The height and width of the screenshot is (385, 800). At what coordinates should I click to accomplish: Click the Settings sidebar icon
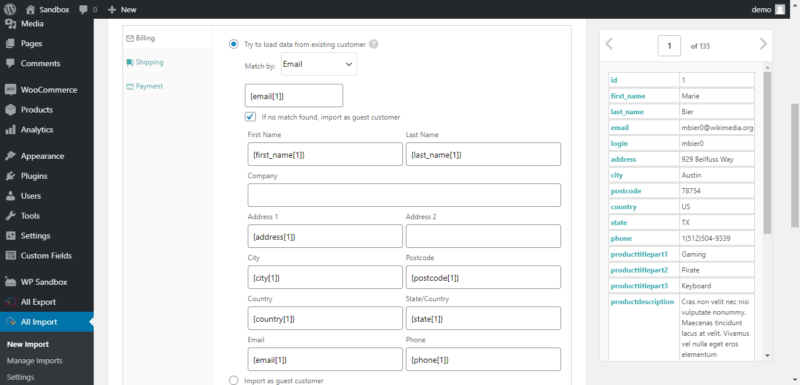(10, 236)
